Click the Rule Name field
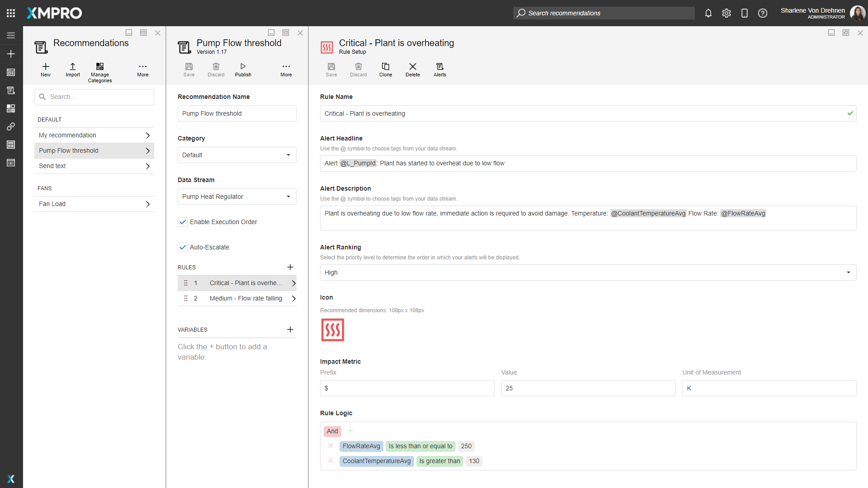The width and height of the screenshot is (868, 488). 588,113
